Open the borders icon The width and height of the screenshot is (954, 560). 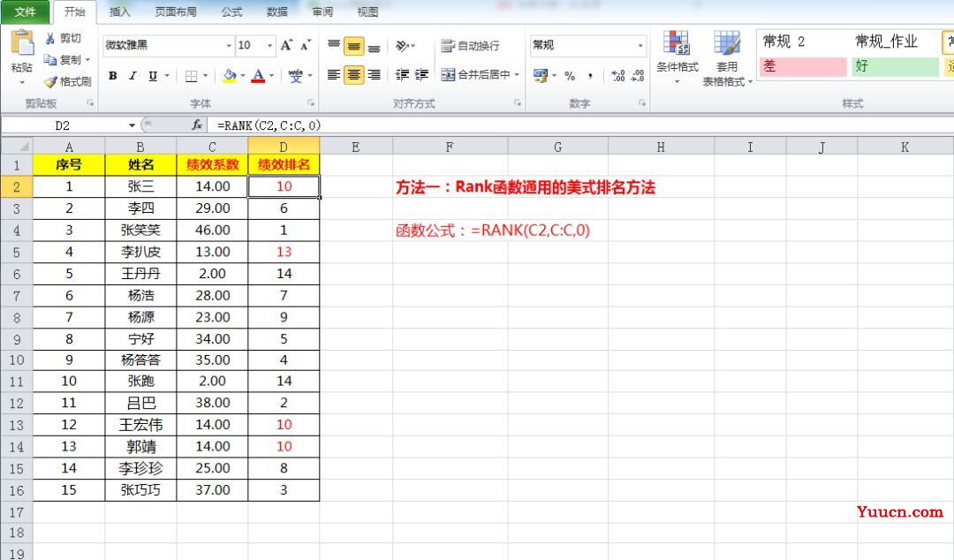click(191, 75)
